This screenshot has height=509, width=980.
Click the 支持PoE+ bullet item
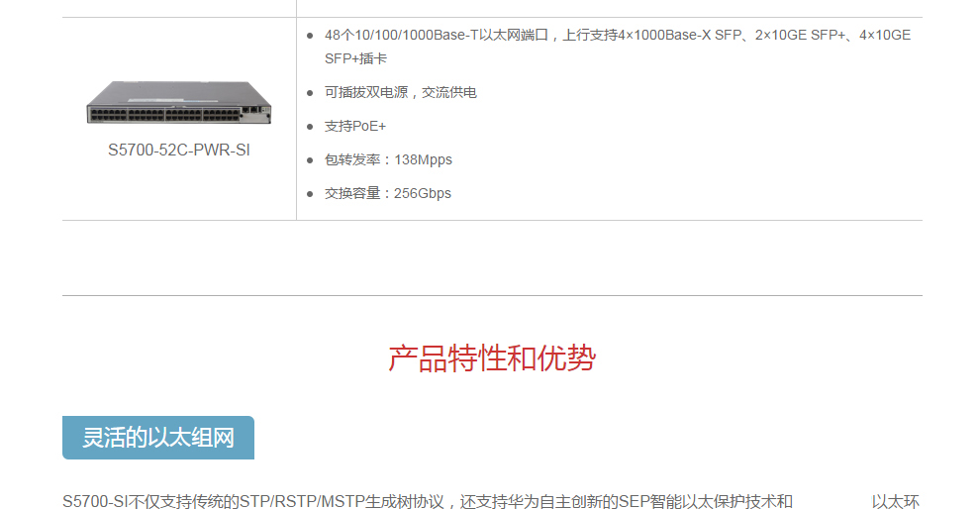tap(355, 127)
